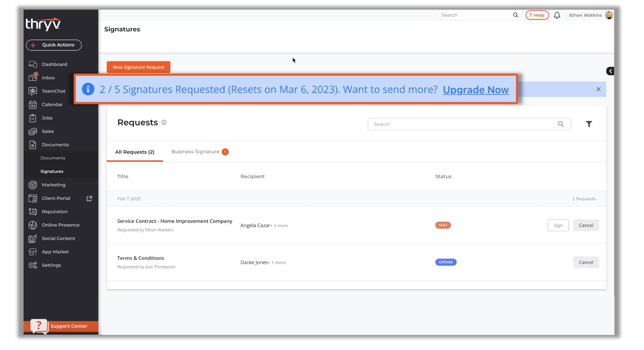Click the thryv logo
644x350 pixels.
[43, 24]
